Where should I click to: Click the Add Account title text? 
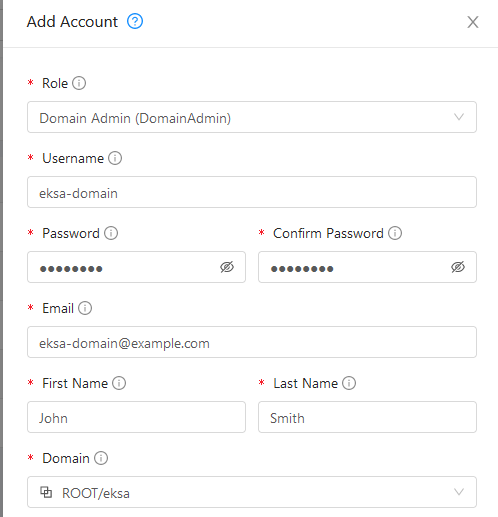click(x=72, y=22)
